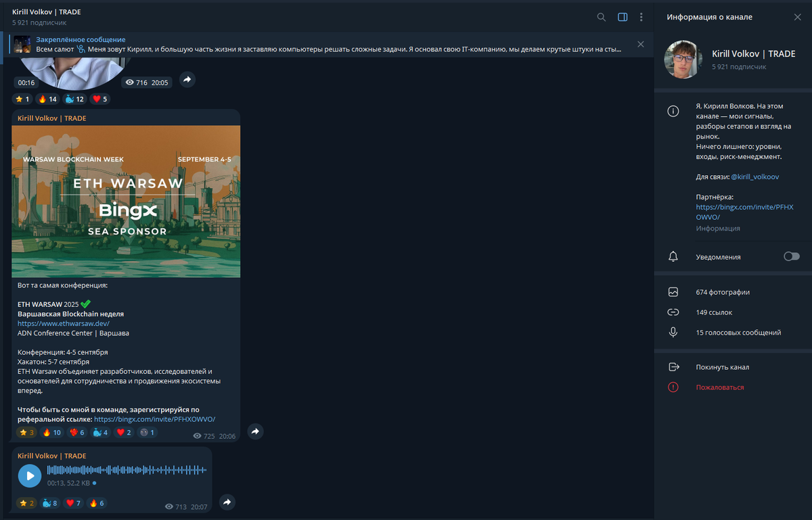
Task: Toggle channel notifications switch
Action: [x=791, y=256]
